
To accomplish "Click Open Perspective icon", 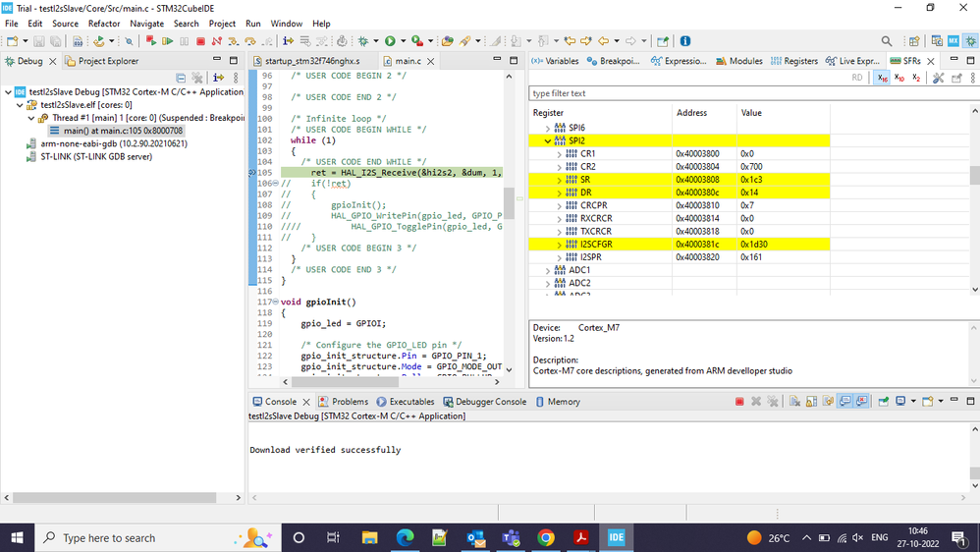I will [x=914, y=41].
